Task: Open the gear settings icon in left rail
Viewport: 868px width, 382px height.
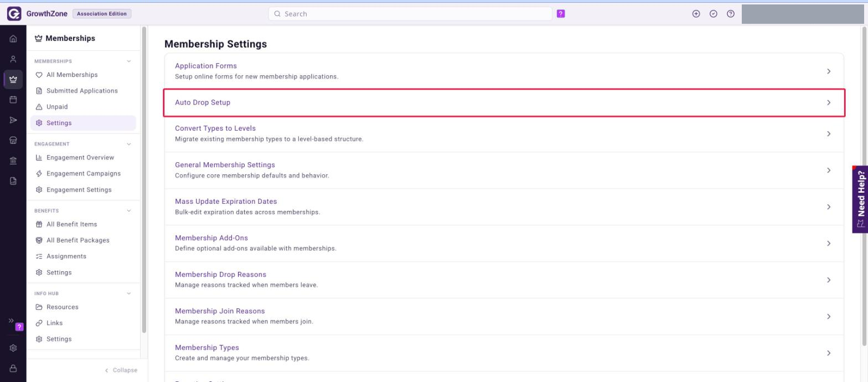Action: tap(13, 348)
